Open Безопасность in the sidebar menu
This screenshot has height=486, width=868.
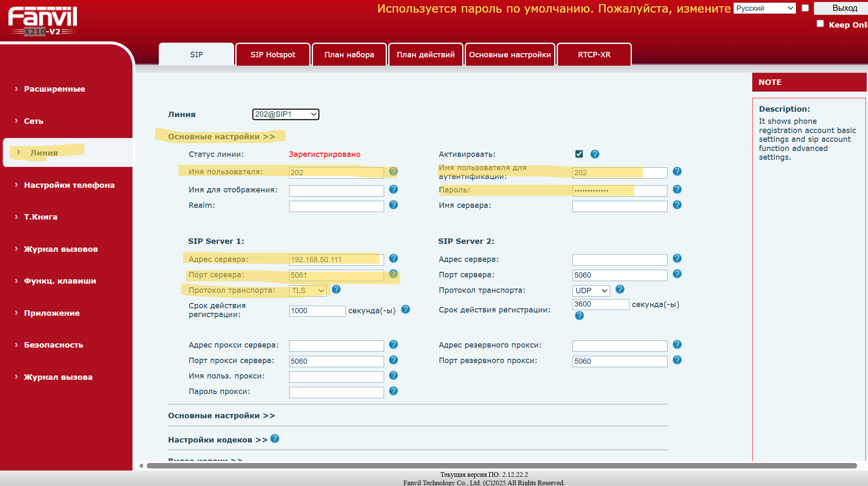[53, 345]
